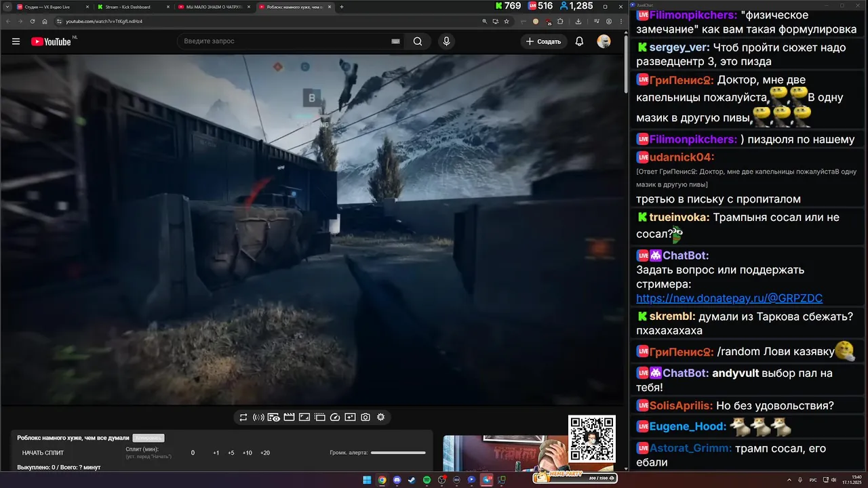868x488 pixels.
Task: Switch to the Stream - Kick Dashboard tab
Action: 134,7
